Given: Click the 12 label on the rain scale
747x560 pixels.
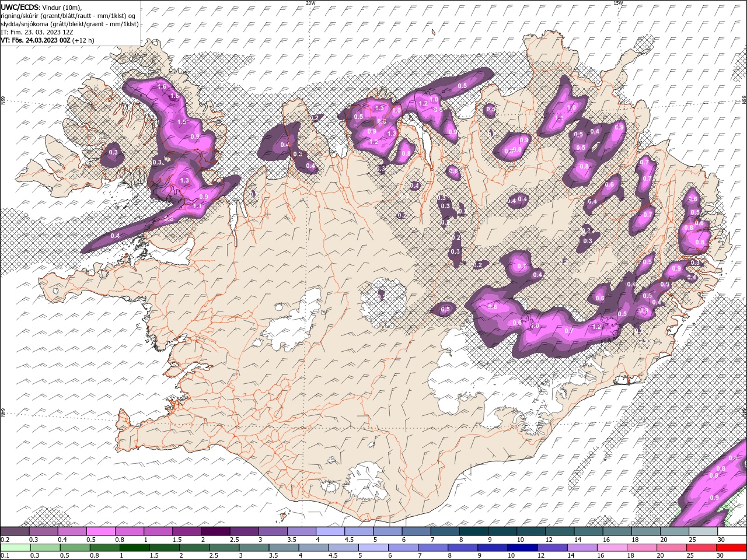Looking at the screenshot, I should [542, 555].
